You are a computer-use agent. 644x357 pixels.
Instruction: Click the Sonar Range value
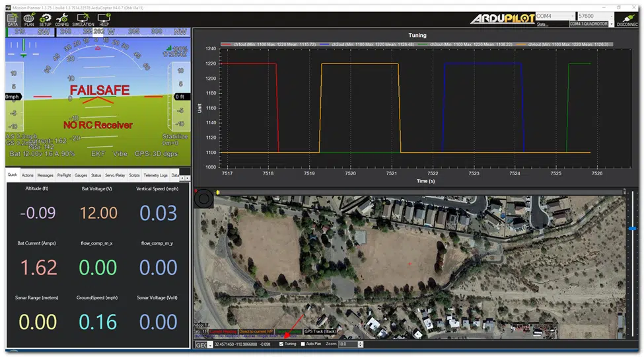38,322
